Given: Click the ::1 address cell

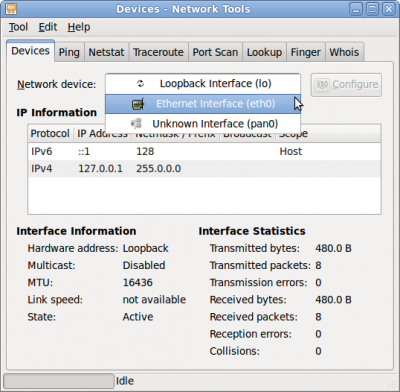Looking at the screenshot, I should [84, 152].
